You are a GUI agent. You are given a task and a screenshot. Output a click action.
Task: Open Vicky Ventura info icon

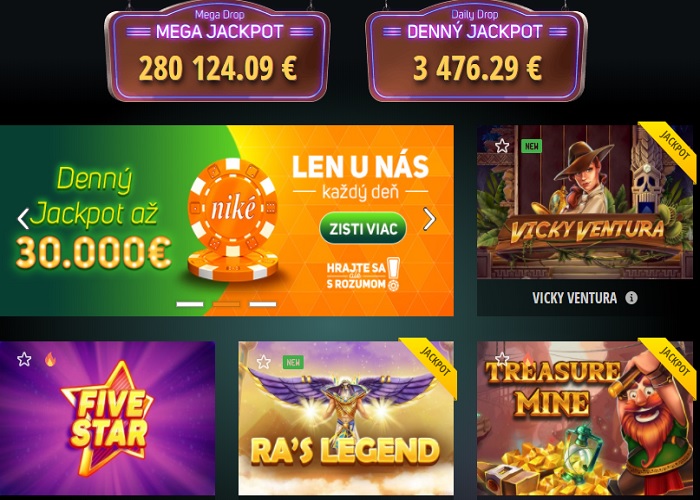[x=631, y=298]
